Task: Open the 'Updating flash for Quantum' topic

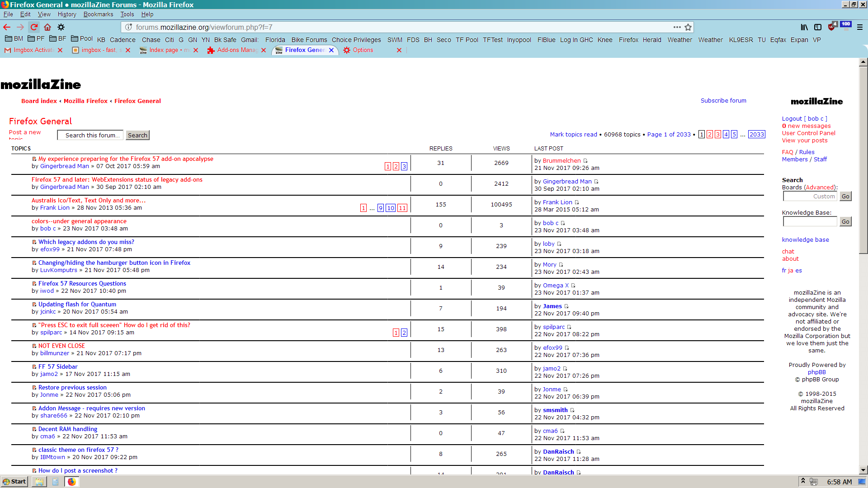Action: 77,305
